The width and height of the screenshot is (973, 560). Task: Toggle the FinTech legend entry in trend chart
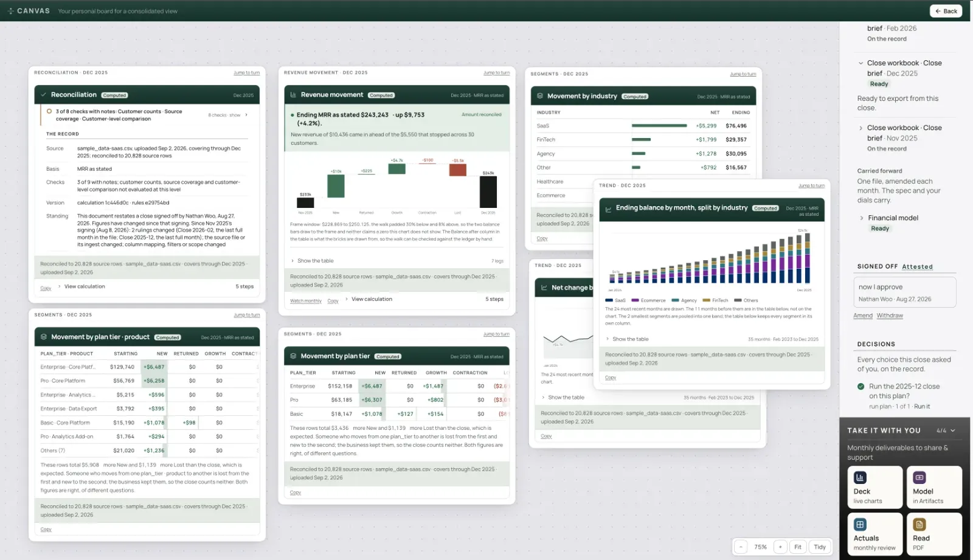[715, 300]
